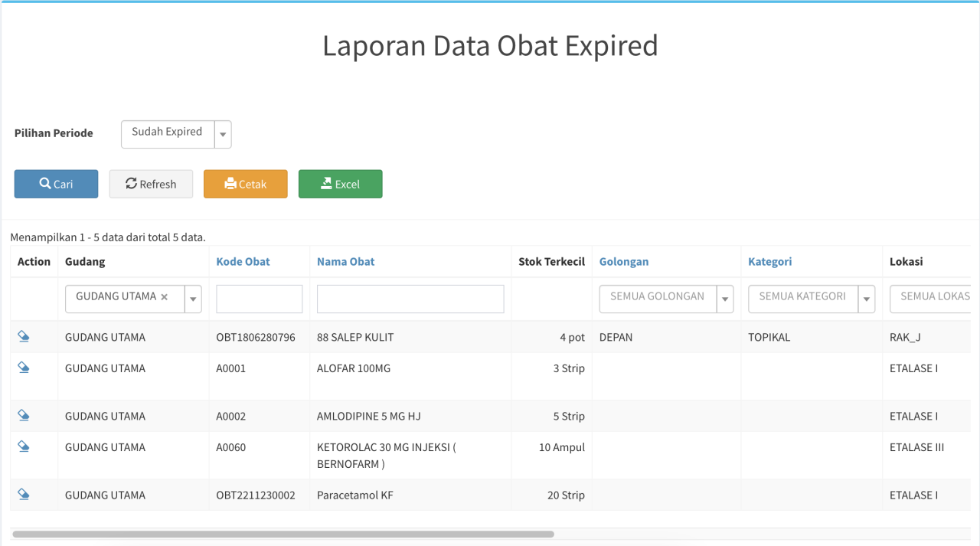
Task: Open details for 88 SALEP KULIT via action icon
Action: 23,335
